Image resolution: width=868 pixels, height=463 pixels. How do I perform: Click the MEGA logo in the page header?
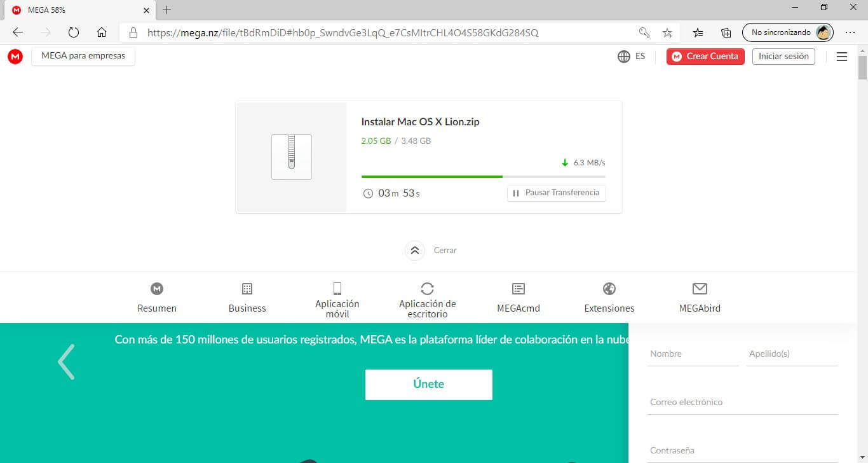tap(15, 57)
